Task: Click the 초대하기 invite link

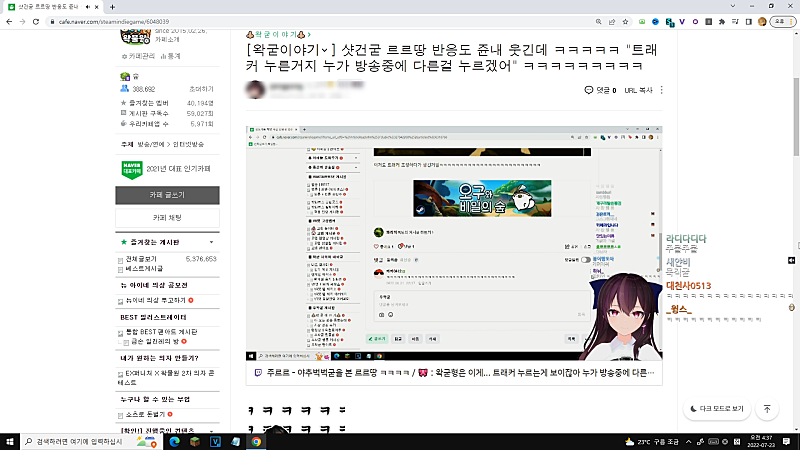Action: tap(201, 89)
